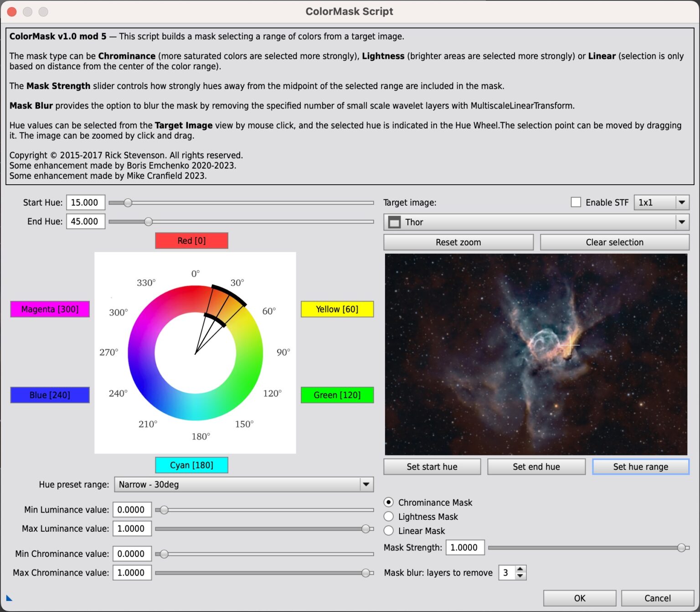700x612 pixels.
Task: Click inside the Start Hue input field
Action: click(x=85, y=202)
